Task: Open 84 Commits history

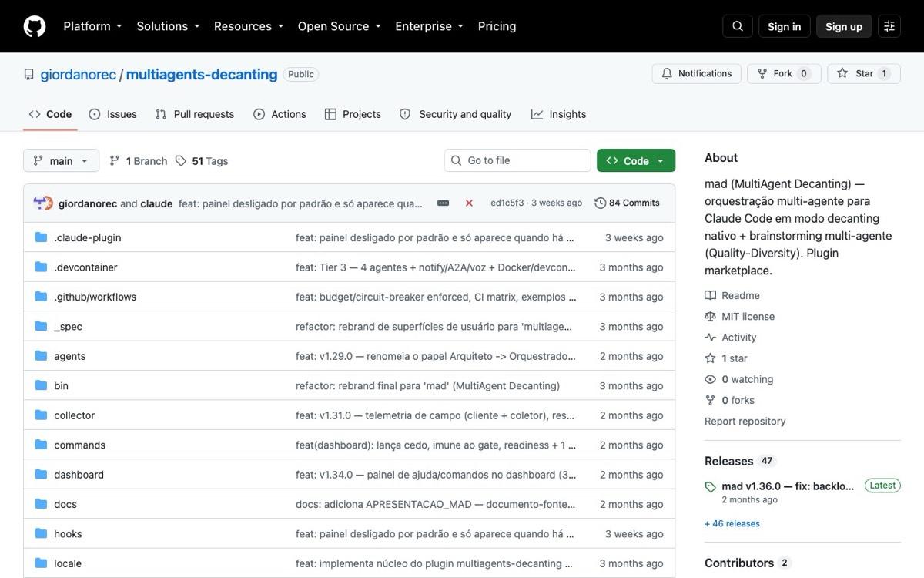Action: tap(627, 203)
